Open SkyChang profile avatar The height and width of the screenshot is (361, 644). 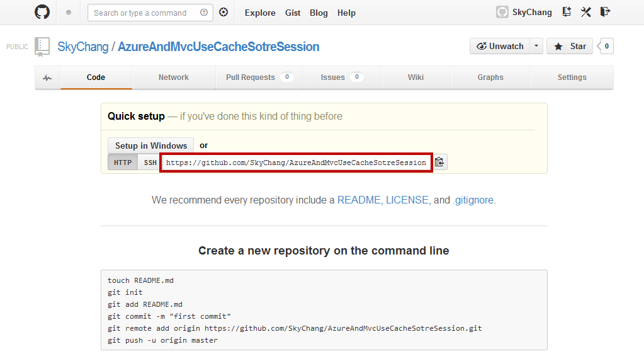click(x=502, y=13)
